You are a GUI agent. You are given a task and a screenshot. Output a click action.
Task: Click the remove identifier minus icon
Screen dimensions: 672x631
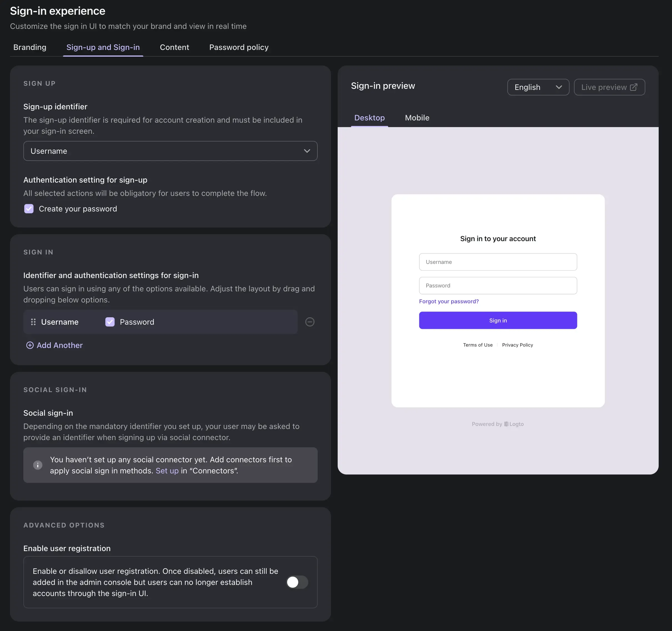pyautogui.click(x=309, y=321)
